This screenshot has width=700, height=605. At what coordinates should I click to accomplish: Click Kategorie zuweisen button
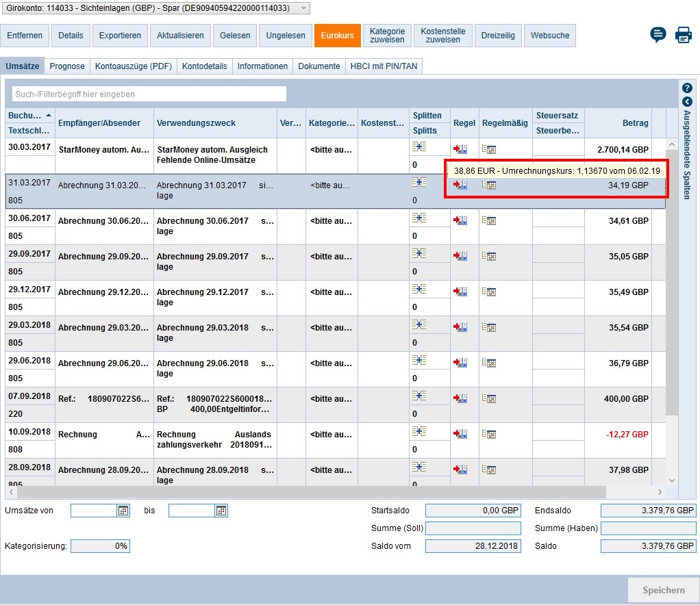388,36
